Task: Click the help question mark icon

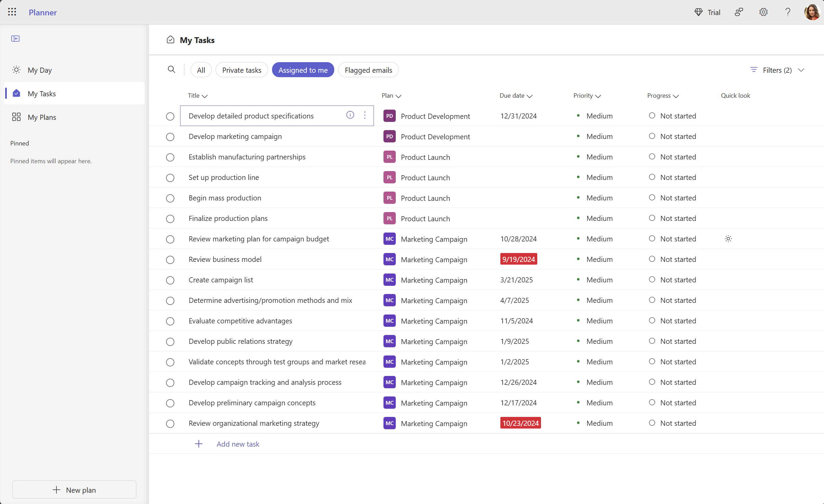Action: (x=787, y=12)
